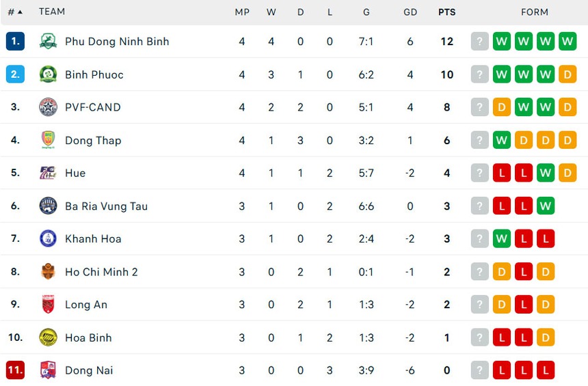
Task: Click the PVF-CAND club badge
Action: pos(48,107)
